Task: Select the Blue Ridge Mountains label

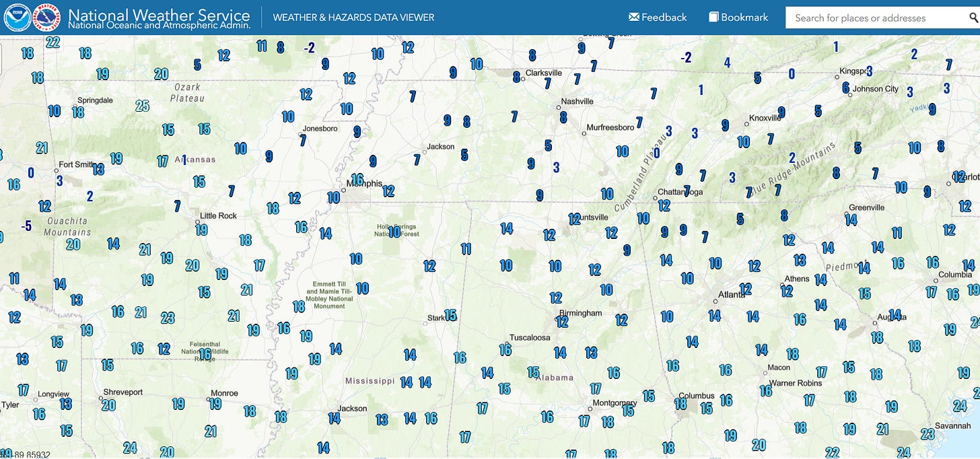Action: coord(793,170)
